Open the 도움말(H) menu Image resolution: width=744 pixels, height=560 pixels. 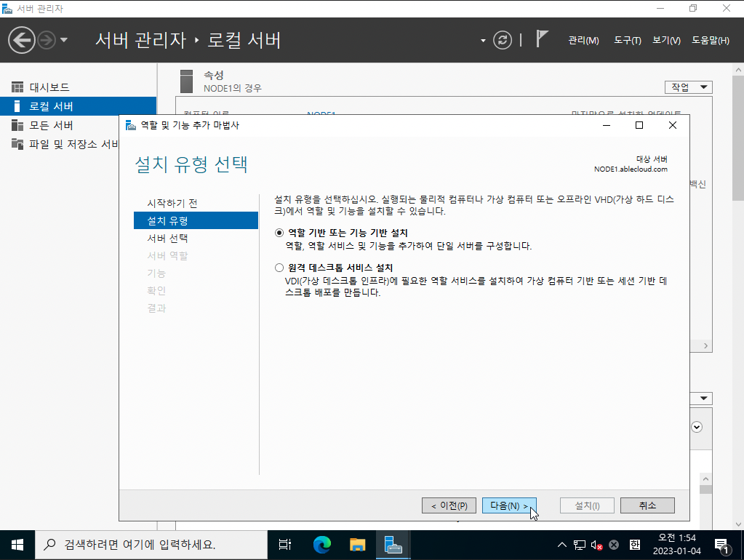pyautogui.click(x=711, y=40)
